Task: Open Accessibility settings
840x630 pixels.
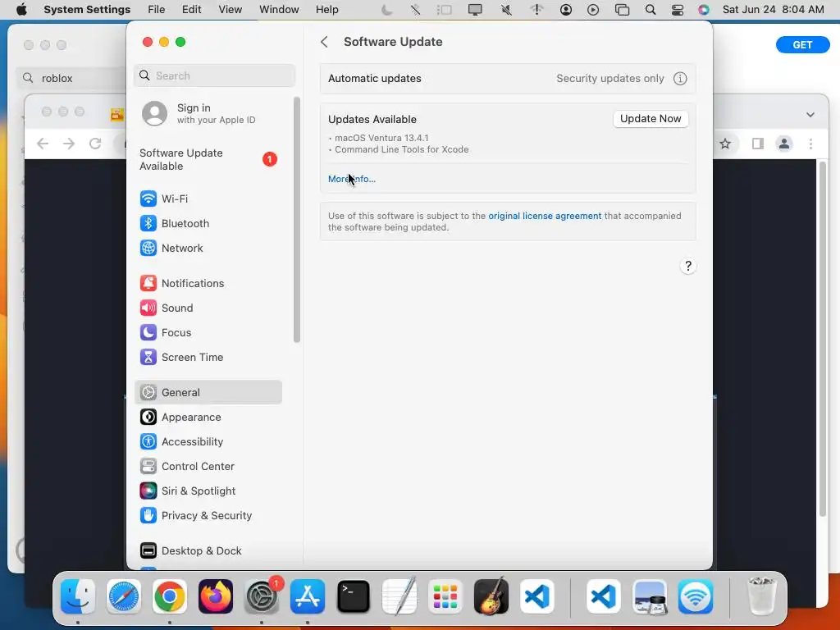Action: tap(208, 442)
